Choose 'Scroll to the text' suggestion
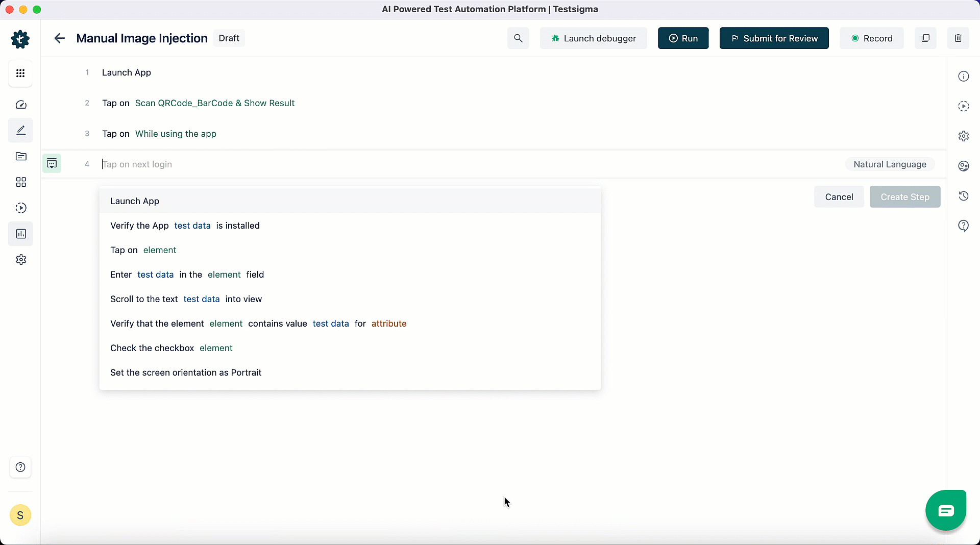The image size is (980, 545). (x=350, y=299)
